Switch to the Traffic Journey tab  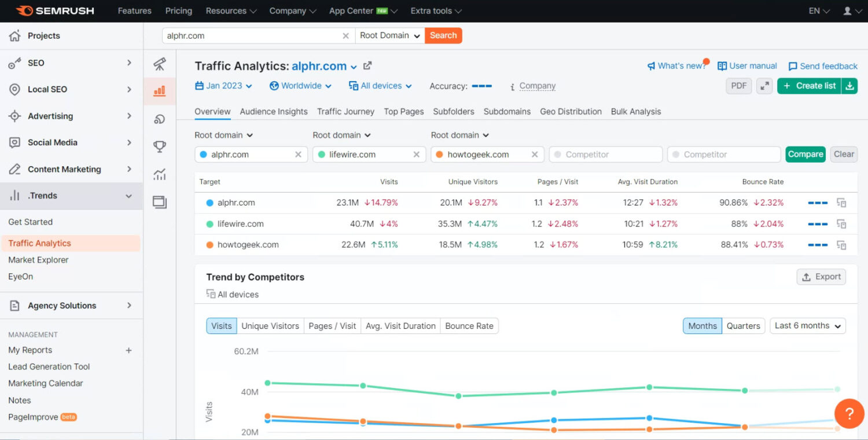click(x=345, y=112)
